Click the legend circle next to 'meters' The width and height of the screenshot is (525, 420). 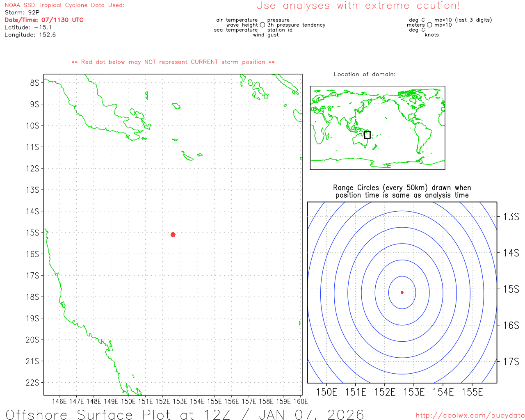(x=429, y=25)
